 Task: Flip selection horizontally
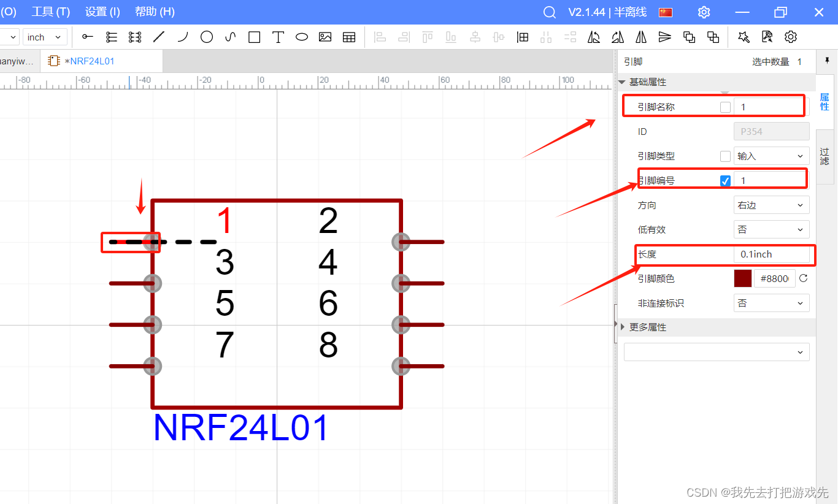point(641,37)
